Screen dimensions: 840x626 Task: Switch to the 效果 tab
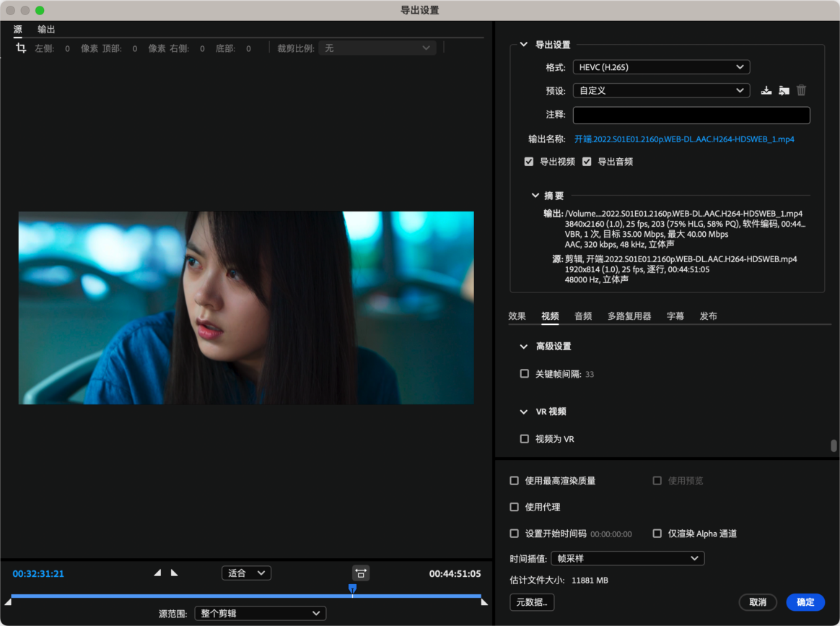(x=517, y=316)
